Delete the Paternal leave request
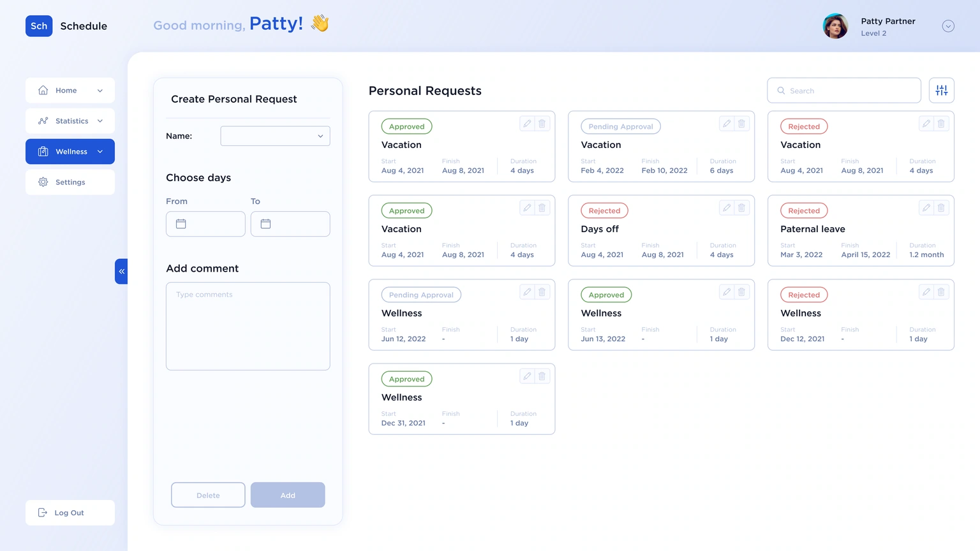 [941, 208]
